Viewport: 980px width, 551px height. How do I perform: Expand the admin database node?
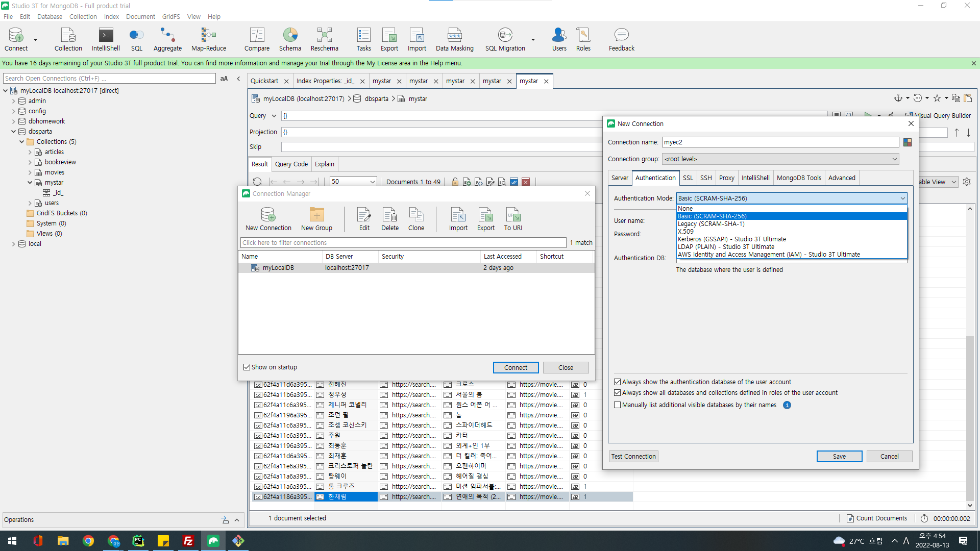[14, 101]
